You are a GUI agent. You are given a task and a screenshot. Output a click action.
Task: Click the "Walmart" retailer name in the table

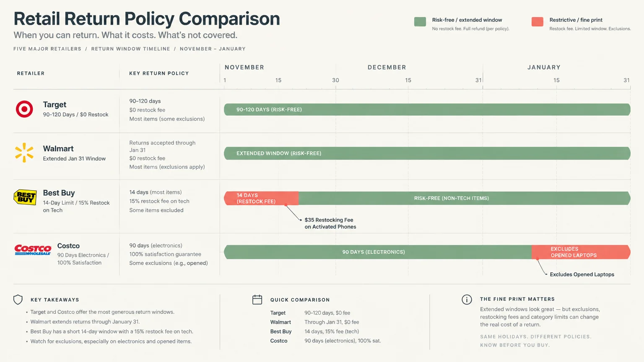[x=58, y=149]
